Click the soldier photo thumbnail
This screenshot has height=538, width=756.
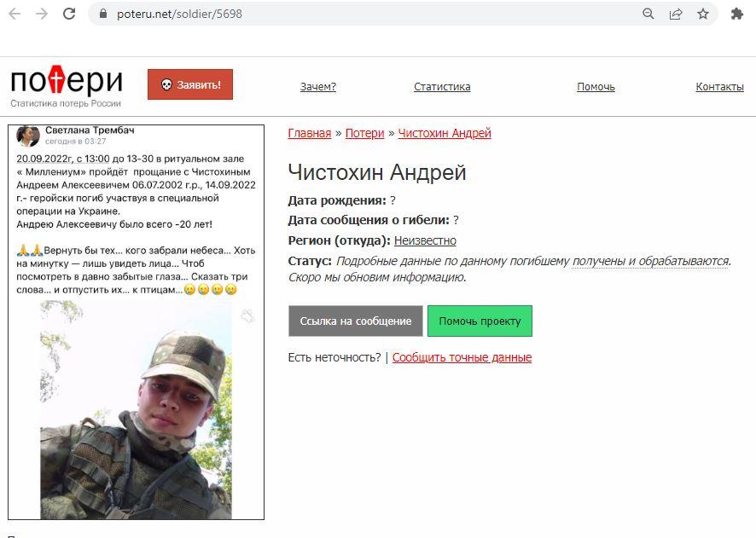click(136, 410)
